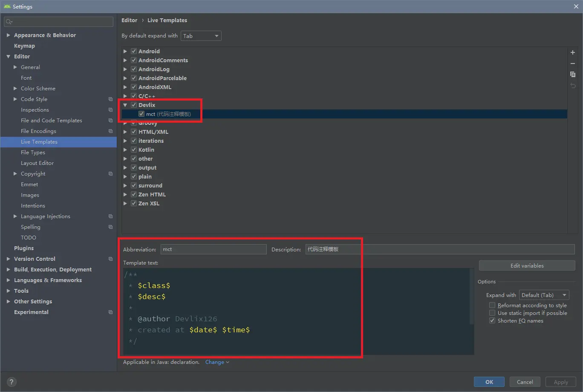Click the per-project icon beside Copyright
This screenshot has width=583, height=392.
click(x=111, y=174)
